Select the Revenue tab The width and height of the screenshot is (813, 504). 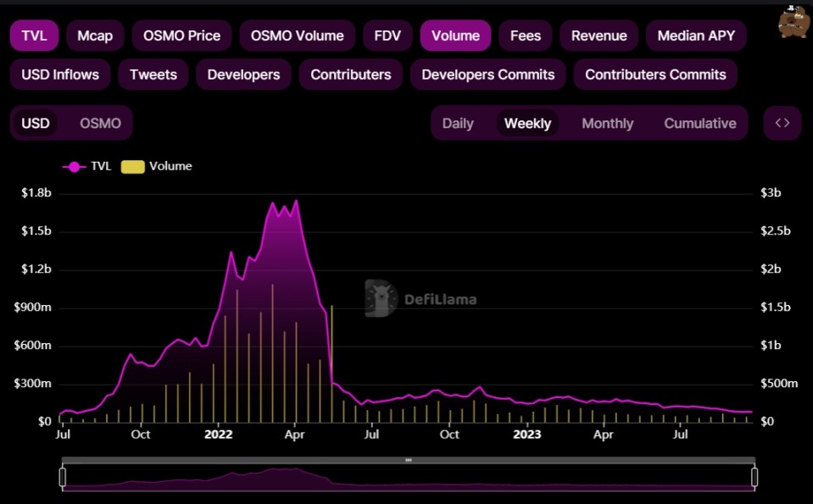(599, 36)
